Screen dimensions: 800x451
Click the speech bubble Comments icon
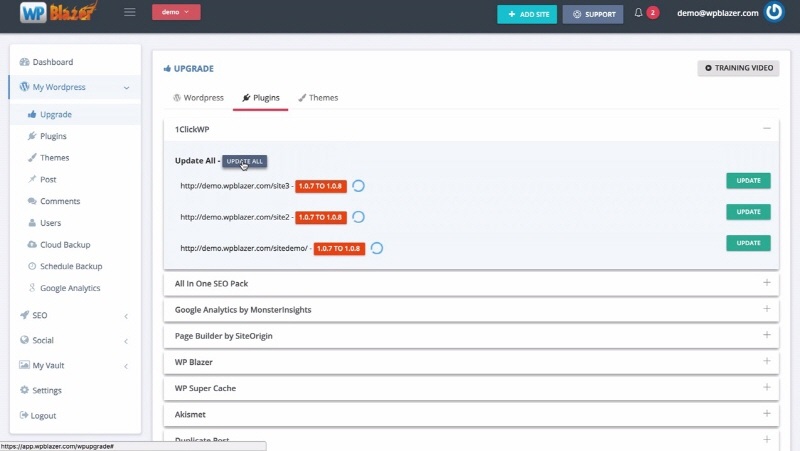tap(32, 201)
